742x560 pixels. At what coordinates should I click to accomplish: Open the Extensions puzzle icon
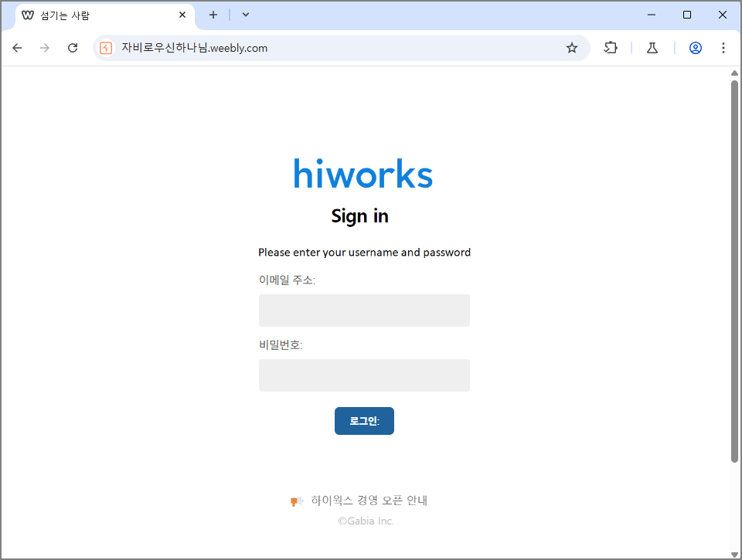pyautogui.click(x=611, y=48)
